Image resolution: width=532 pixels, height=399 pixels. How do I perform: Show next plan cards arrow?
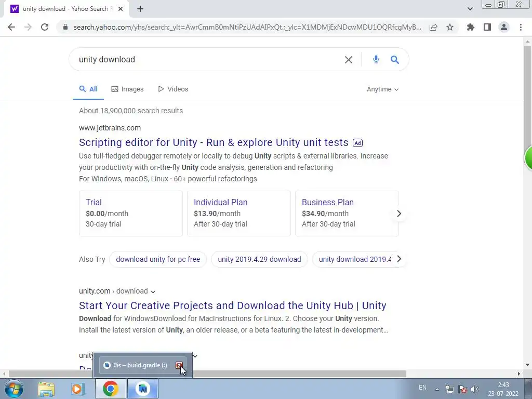[x=399, y=214]
